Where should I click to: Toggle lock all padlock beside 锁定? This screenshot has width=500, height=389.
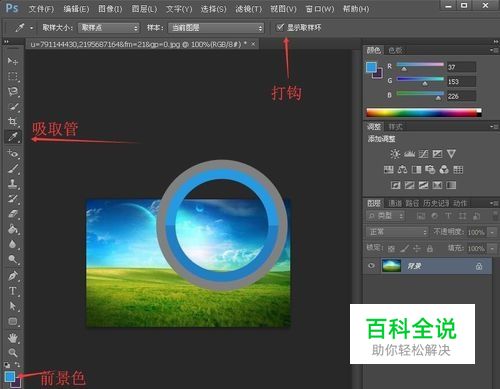pyautogui.click(x=430, y=249)
